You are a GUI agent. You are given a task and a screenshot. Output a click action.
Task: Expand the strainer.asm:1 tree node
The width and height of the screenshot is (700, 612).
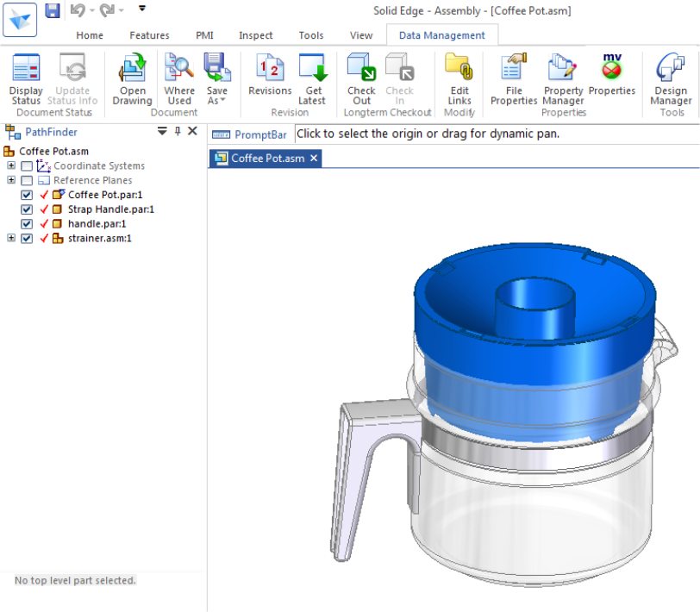11,239
